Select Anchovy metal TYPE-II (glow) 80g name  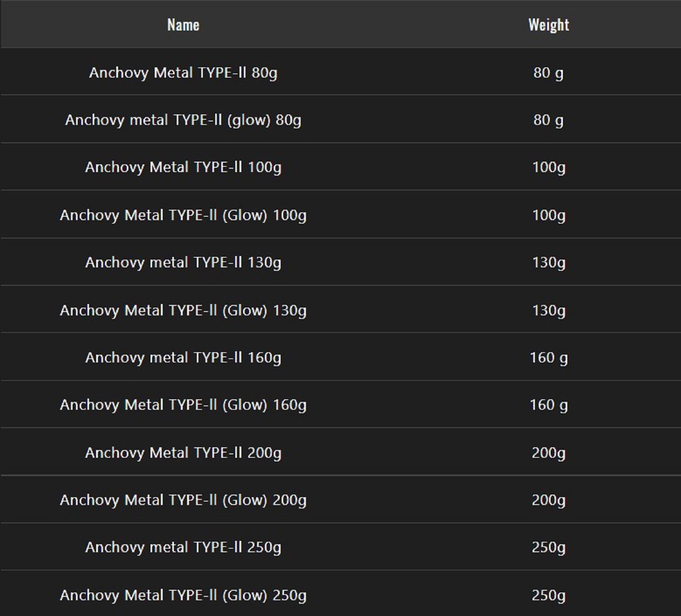coord(183,120)
